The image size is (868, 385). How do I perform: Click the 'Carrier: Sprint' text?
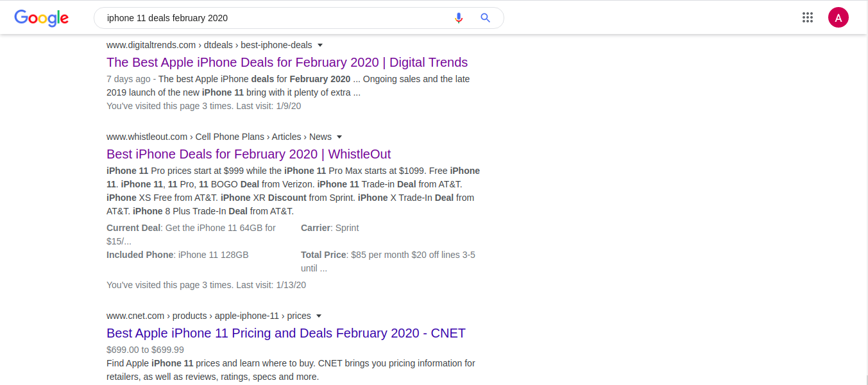click(330, 228)
